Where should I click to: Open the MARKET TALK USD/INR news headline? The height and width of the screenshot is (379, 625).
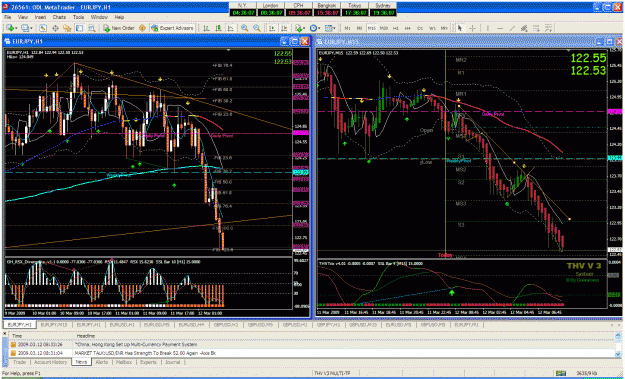[x=145, y=353]
